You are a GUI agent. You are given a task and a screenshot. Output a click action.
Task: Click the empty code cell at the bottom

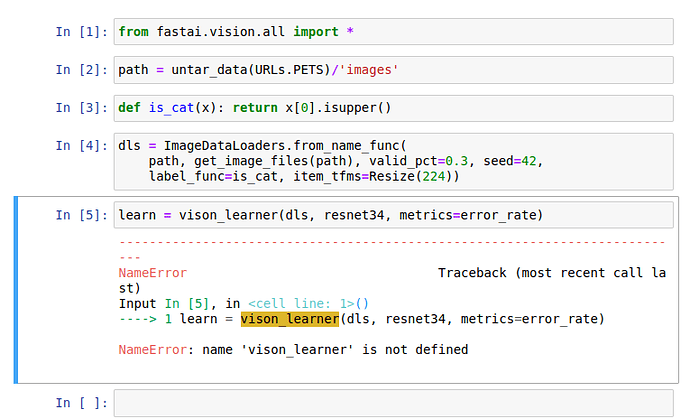393,403
